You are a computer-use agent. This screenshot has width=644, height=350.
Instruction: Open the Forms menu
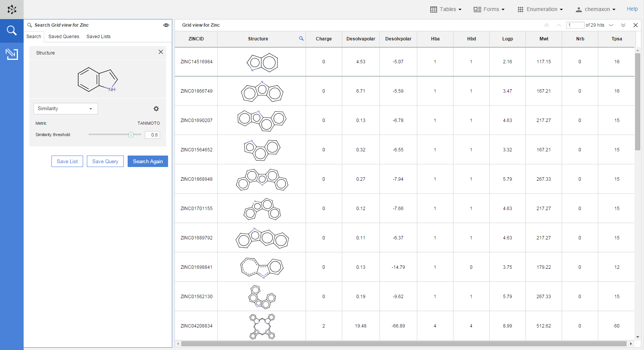(489, 9)
